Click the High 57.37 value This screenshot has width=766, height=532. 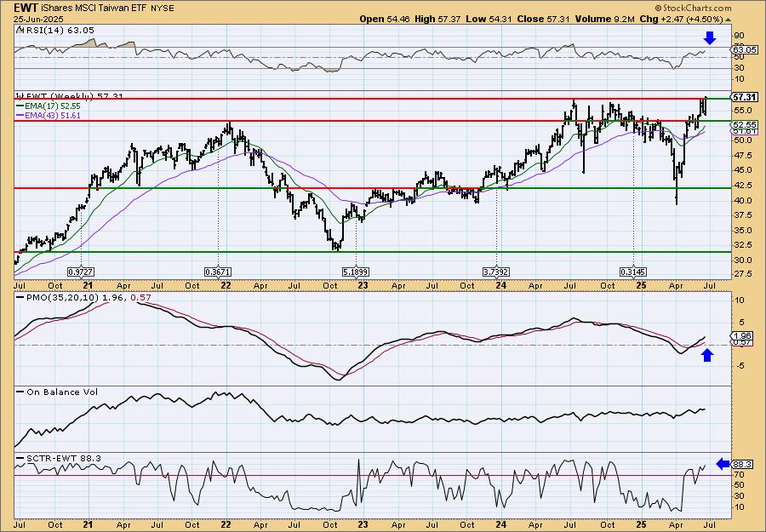coord(437,19)
